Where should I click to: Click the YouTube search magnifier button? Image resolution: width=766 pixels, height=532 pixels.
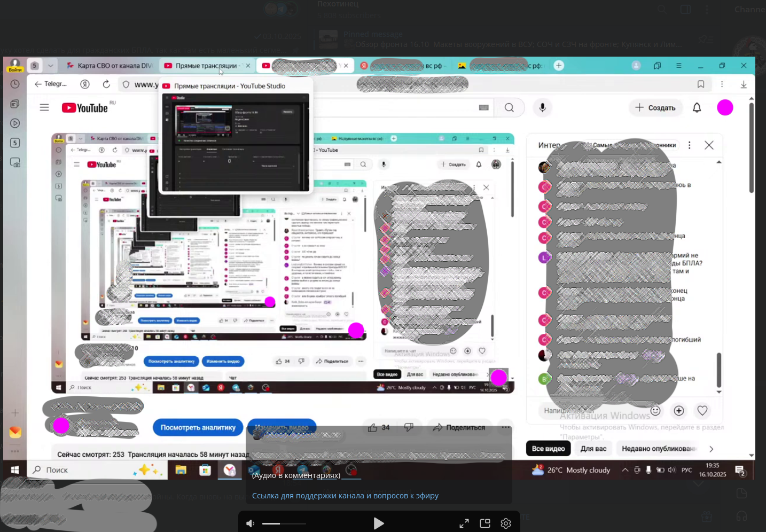tap(509, 108)
